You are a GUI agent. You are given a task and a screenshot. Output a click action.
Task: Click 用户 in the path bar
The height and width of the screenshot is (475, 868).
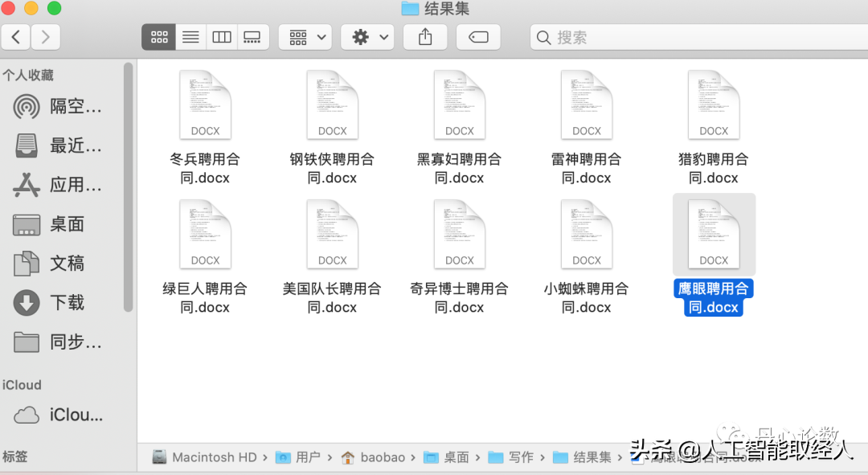298,457
